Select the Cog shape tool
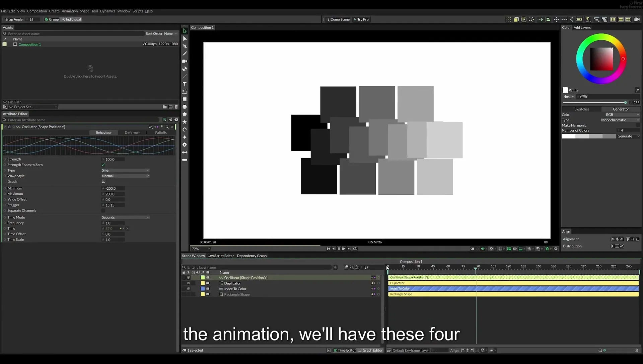This screenshot has height=364, width=643. tap(185, 145)
